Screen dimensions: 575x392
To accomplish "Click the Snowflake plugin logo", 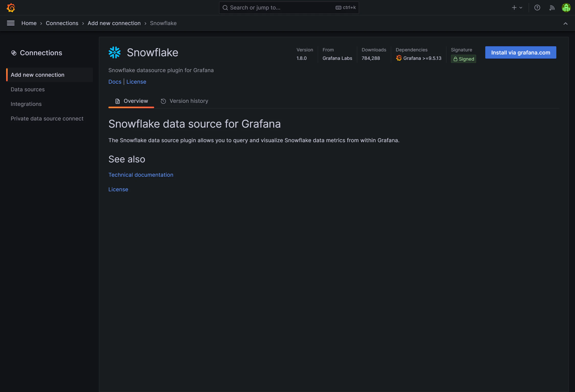I will pos(115,52).
